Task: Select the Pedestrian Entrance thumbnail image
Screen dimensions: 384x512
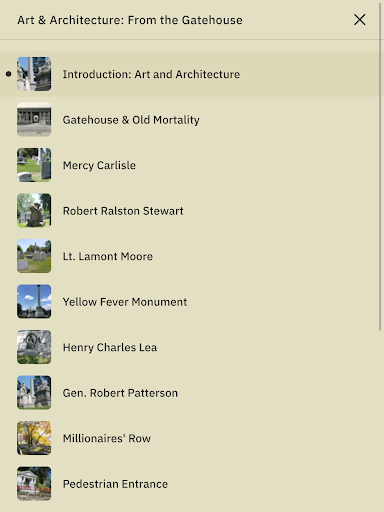Action: (34, 484)
